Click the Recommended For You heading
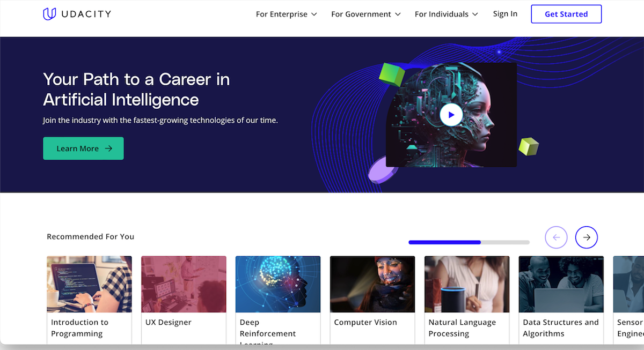The image size is (644, 350). point(91,237)
